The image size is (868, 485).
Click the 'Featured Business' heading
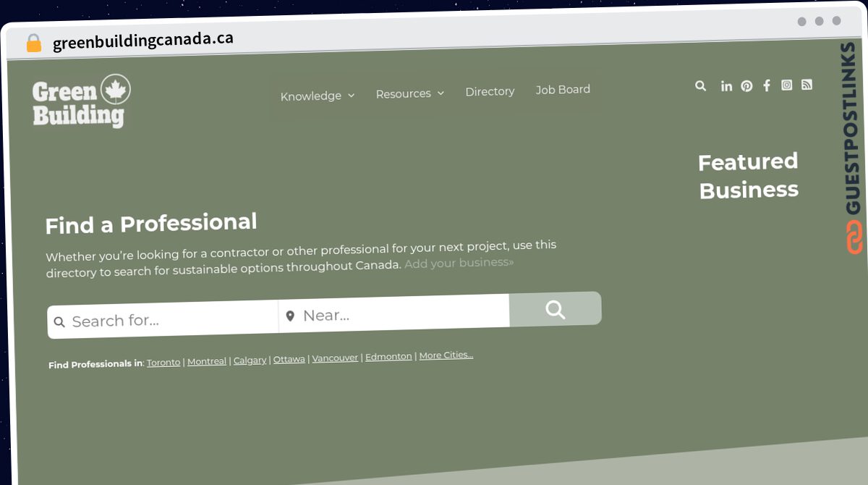(x=749, y=176)
